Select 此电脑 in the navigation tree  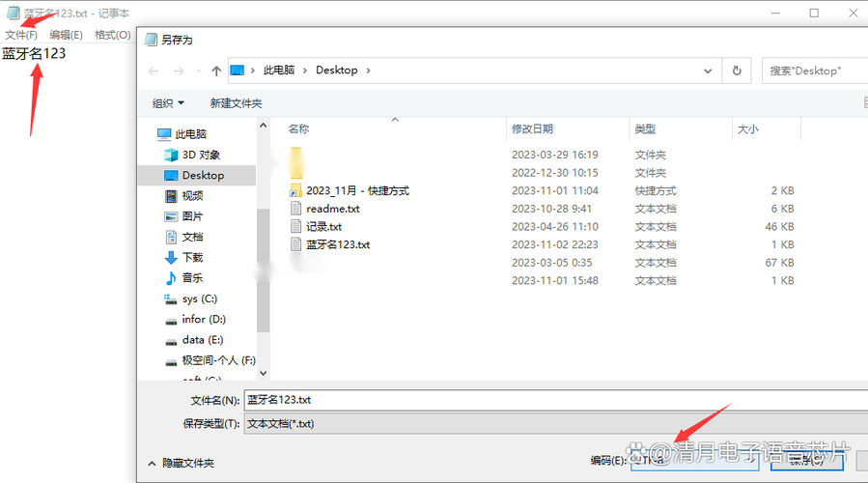pyautogui.click(x=190, y=134)
